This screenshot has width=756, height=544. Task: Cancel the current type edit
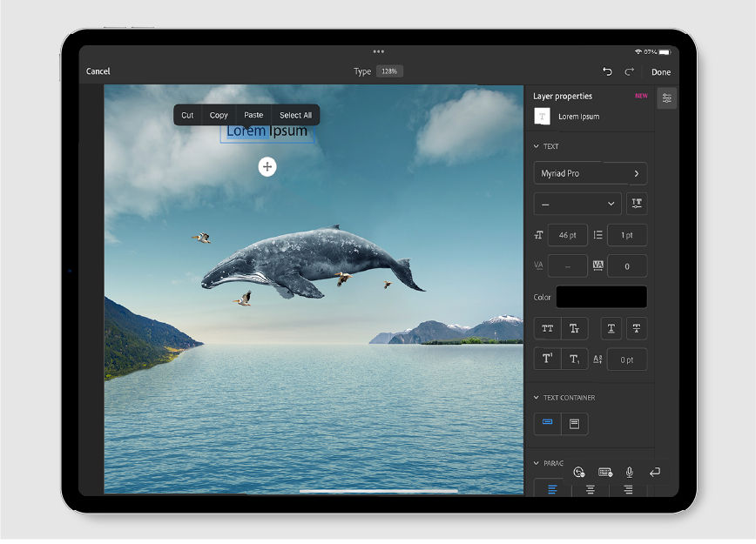(x=98, y=71)
